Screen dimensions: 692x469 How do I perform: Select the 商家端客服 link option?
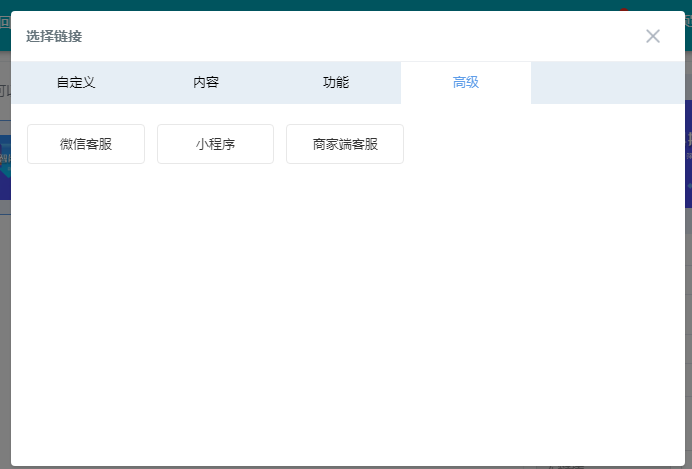coord(345,144)
